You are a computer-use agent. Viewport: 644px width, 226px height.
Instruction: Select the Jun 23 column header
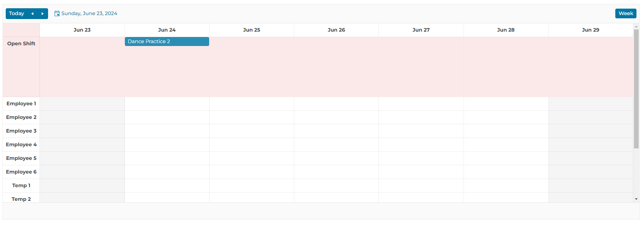coord(82,30)
